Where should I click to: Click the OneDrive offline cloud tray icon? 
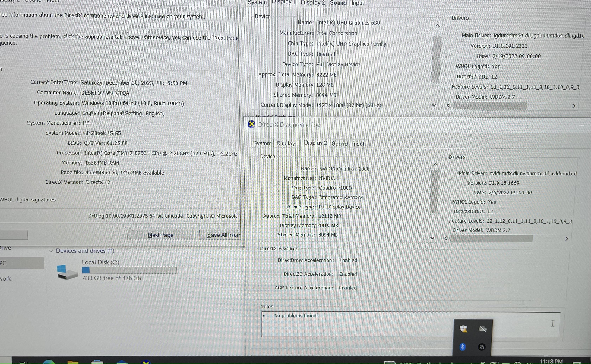tap(483, 329)
